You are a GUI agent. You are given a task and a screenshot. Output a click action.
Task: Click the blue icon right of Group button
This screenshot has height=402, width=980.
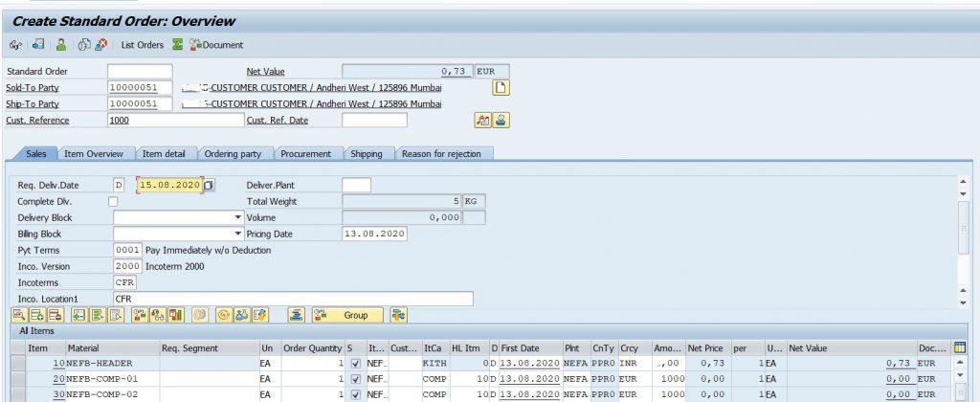(x=399, y=315)
